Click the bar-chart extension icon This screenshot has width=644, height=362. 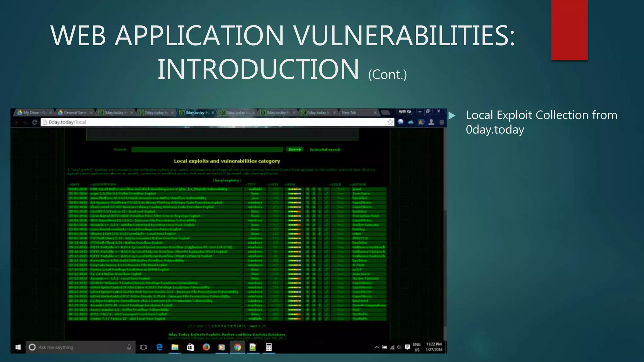point(421,122)
